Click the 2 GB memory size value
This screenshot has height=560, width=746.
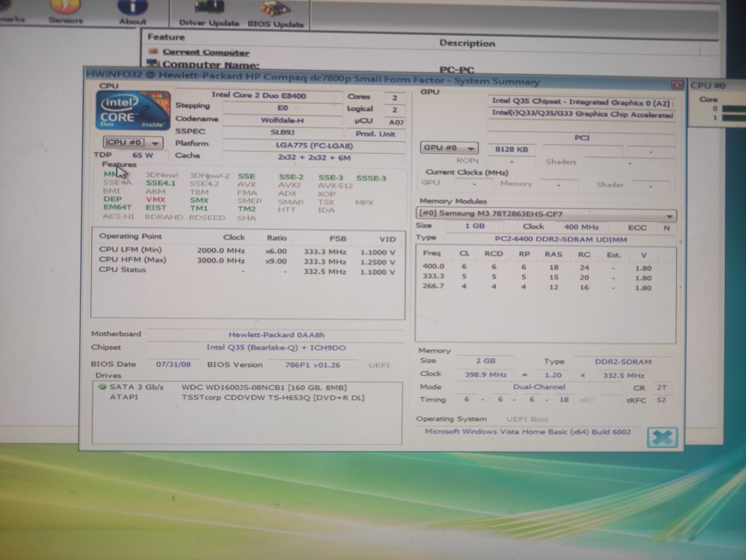486,361
